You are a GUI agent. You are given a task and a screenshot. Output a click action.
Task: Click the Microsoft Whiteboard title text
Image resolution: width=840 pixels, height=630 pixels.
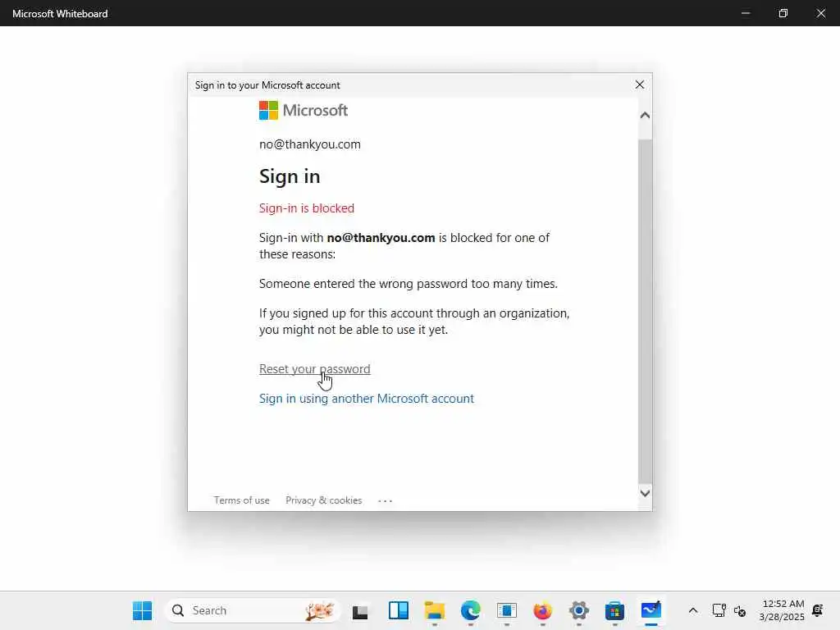point(60,13)
